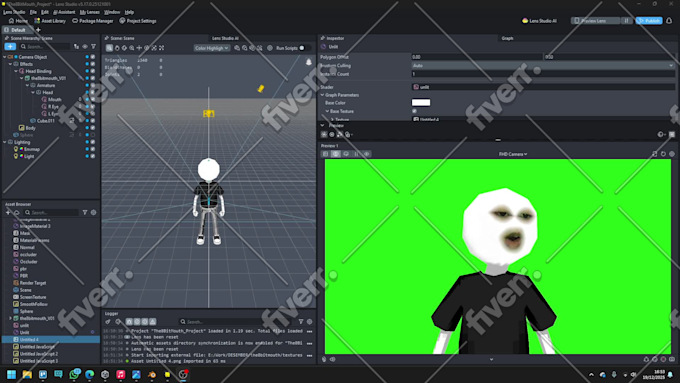Screen dimensions: 680x383
Task: Select the Mouth object in Scene Hierarchy
Action: pyautogui.click(x=55, y=99)
